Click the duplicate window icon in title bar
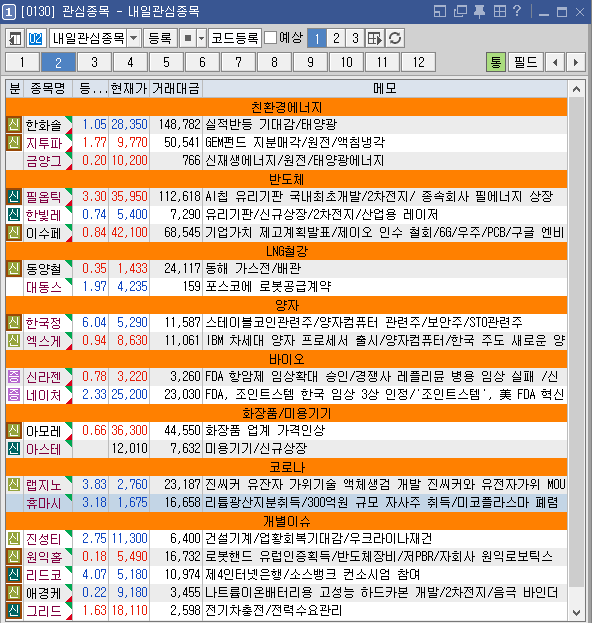This screenshot has width=592, height=623. 460,12
